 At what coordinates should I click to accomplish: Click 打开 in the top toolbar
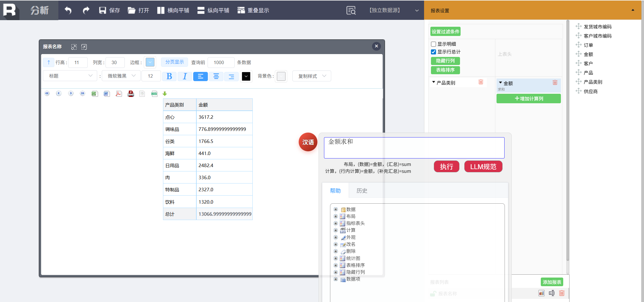click(x=138, y=10)
